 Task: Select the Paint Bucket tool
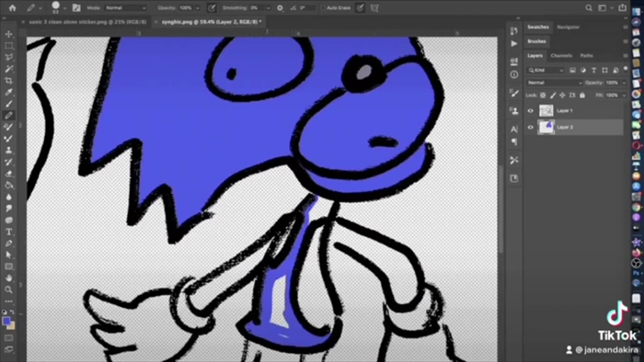(x=9, y=185)
